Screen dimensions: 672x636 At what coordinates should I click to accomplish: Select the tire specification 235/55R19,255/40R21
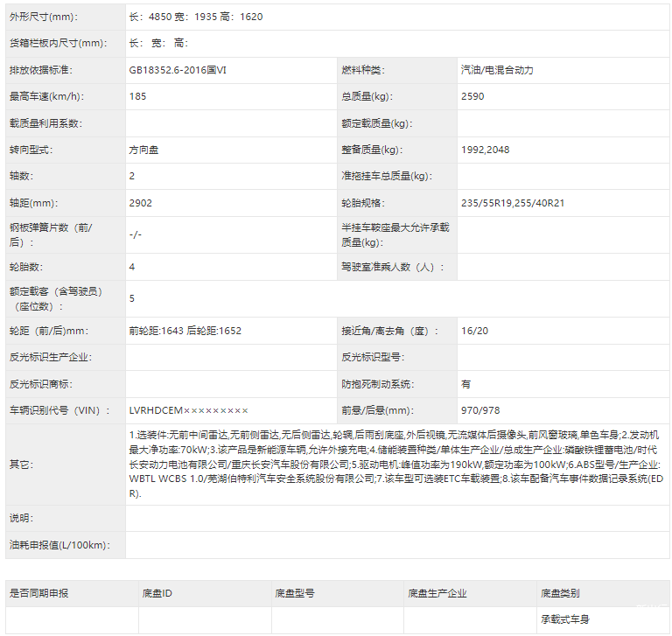coord(513,203)
